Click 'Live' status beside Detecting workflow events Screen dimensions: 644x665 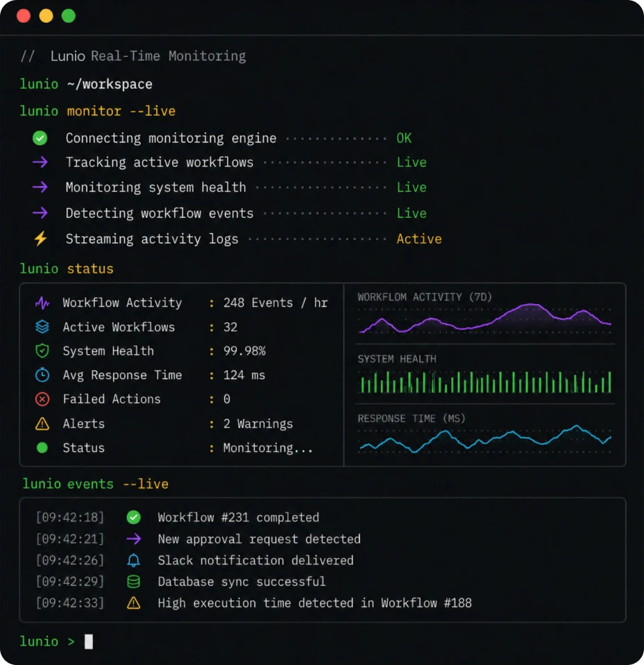[412, 213]
